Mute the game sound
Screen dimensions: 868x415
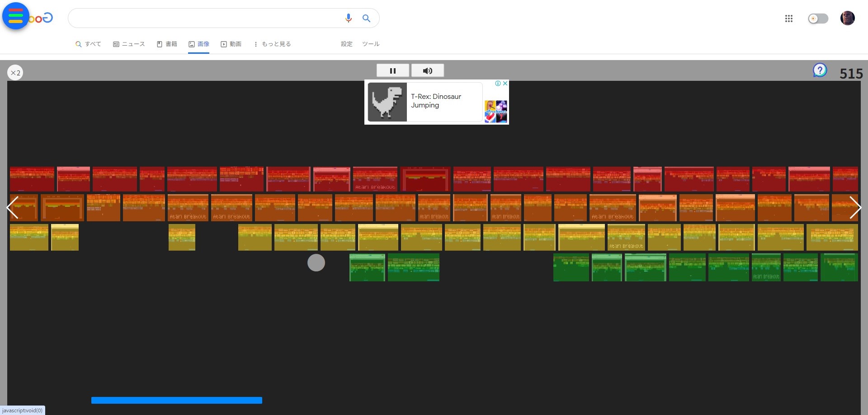pos(428,70)
